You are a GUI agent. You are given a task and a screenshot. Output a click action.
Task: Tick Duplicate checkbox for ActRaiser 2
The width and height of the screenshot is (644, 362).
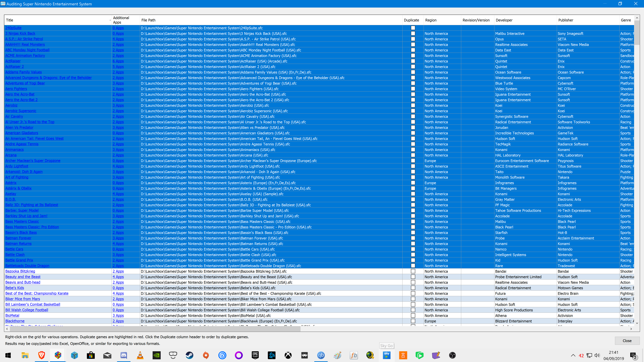(413, 67)
